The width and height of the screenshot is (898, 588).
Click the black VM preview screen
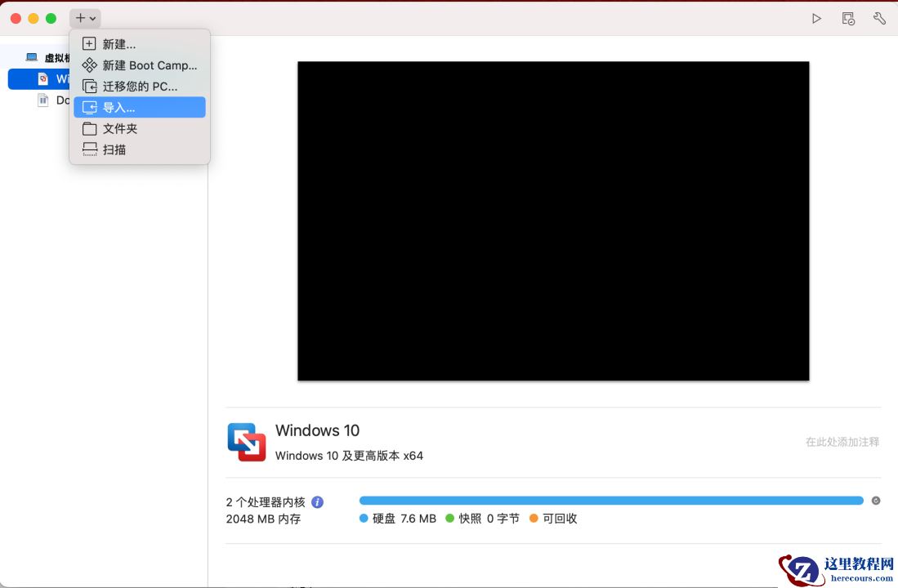pyautogui.click(x=553, y=221)
